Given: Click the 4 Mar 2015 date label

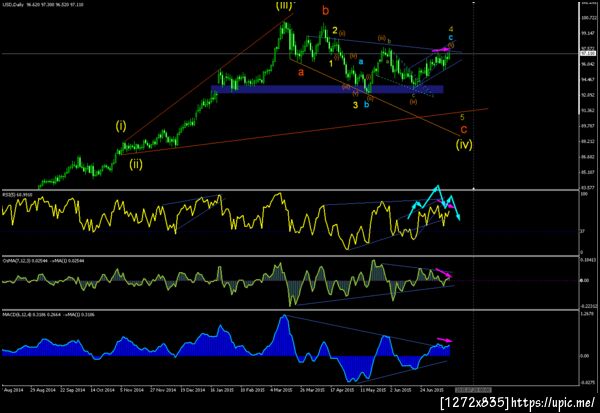Looking at the screenshot, I should coord(282,390).
